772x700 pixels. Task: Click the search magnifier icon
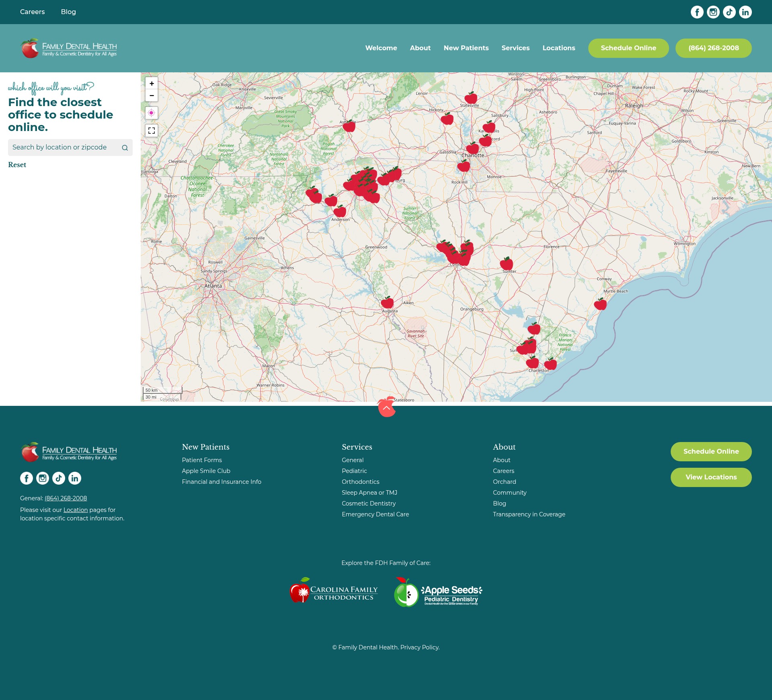(x=125, y=147)
